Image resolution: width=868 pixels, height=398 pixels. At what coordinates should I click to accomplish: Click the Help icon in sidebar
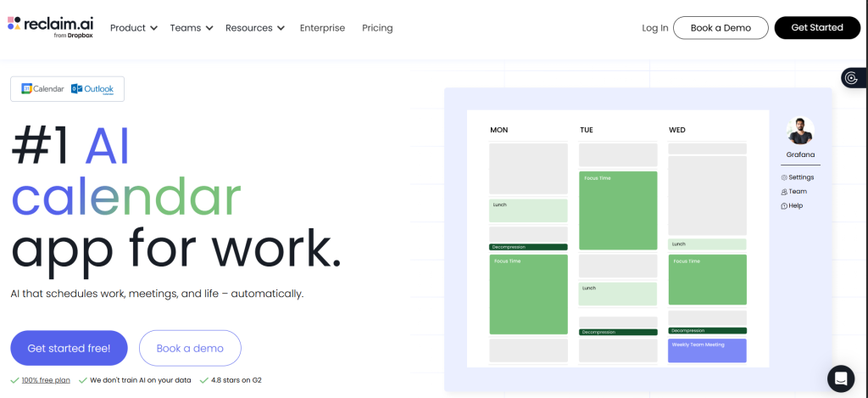[x=784, y=205]
